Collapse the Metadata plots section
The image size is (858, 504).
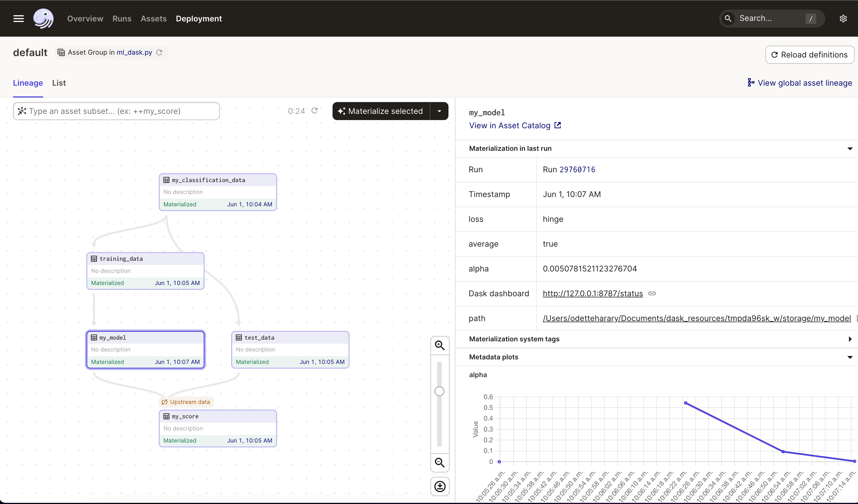click(x=850, y=357)
